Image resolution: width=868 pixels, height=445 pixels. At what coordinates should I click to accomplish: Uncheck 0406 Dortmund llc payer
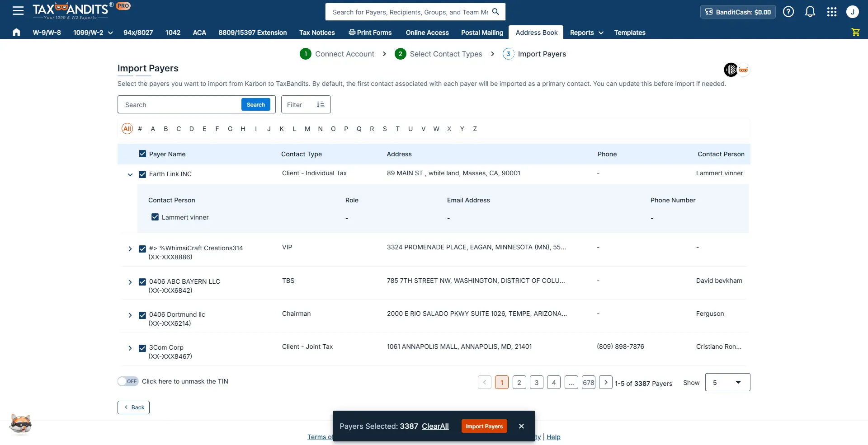(142, 315)
